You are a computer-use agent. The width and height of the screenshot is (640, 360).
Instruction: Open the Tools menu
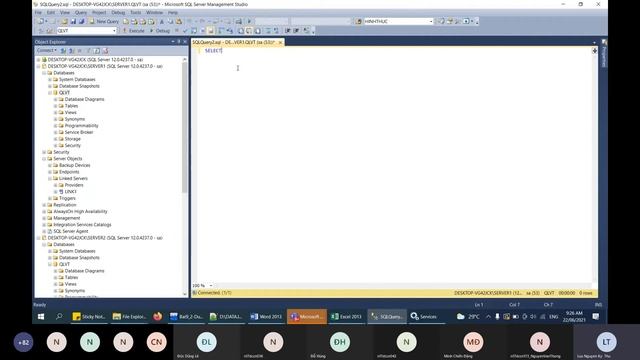click(x=136, y=13)
